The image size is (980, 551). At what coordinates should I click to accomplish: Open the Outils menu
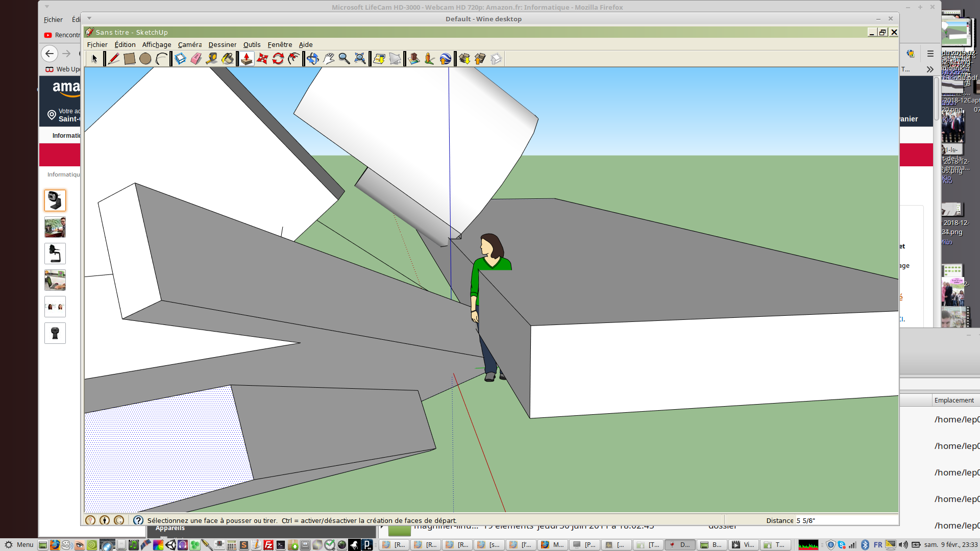pyautogui.click(x=252, y=45)
